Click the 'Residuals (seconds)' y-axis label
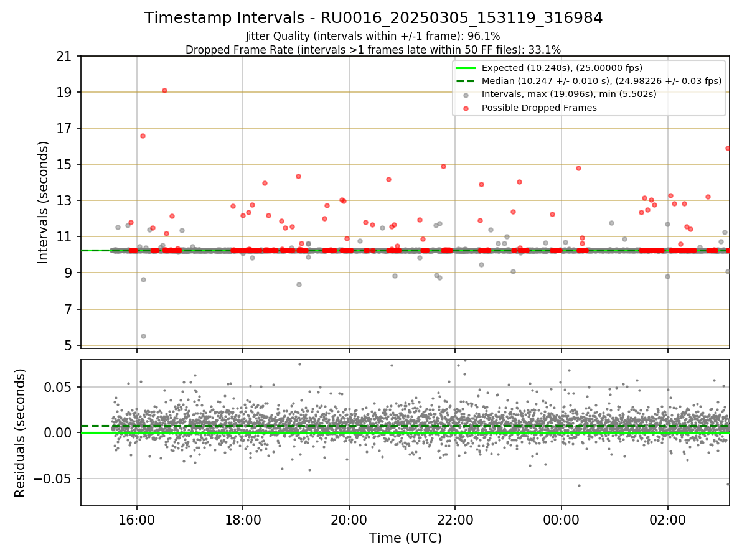The height and width of the screenshot is (560, 747). (21, 432)
